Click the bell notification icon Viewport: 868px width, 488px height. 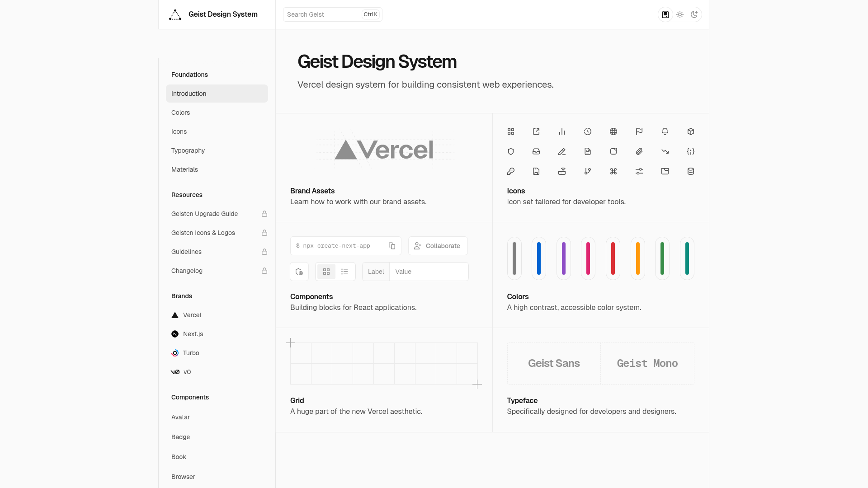pyautogui.click(x=665, y=131)
